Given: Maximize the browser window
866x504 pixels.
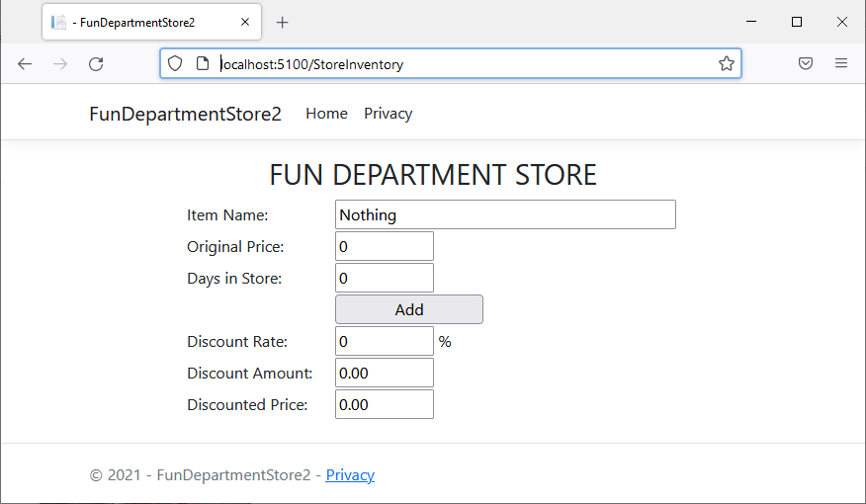Looking at the screenshot, I should click(x=797, y=22).
